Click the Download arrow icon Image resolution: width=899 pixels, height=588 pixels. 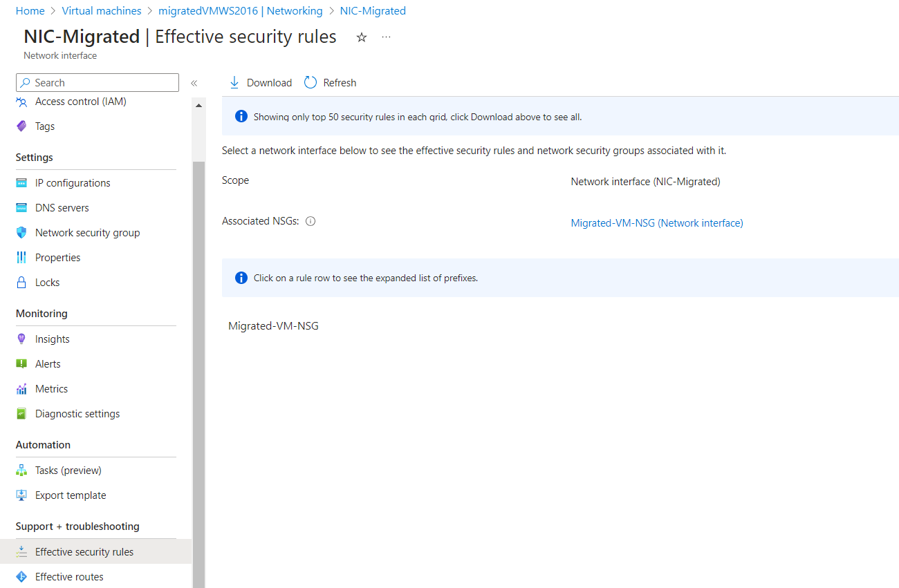234,83
